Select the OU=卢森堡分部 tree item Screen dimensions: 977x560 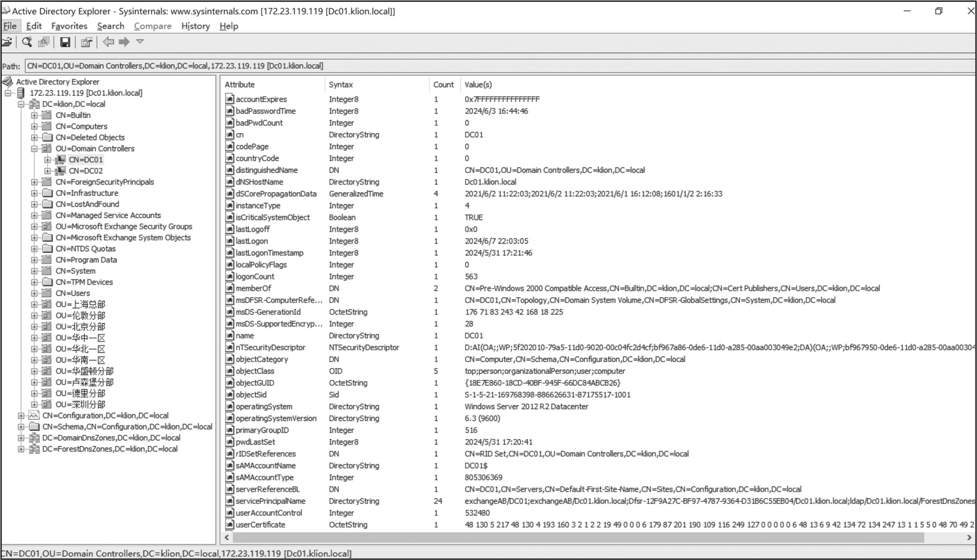pos(85,383)
